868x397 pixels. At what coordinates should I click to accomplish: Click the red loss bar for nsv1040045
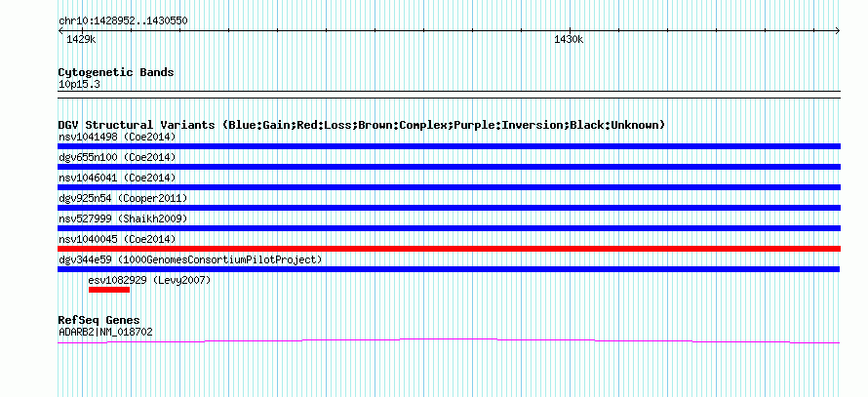(449, 249)
